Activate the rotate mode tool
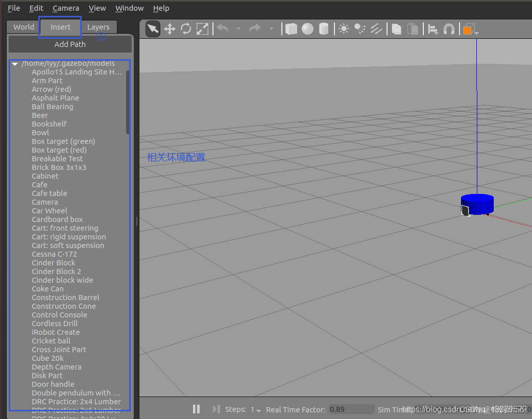The height and width of the screenshot is (419, 532). [186, 29]
